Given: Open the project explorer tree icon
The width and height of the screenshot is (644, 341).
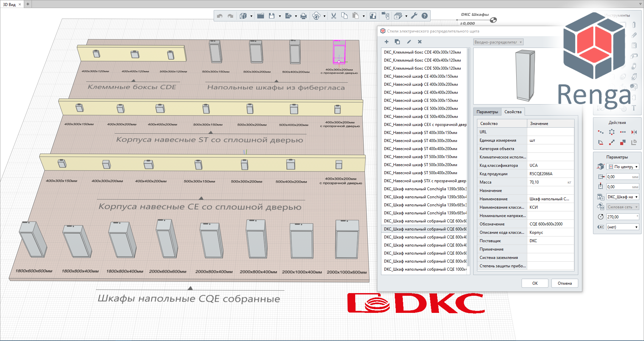Looking at the screenshot, I should [x=385, y=16].
